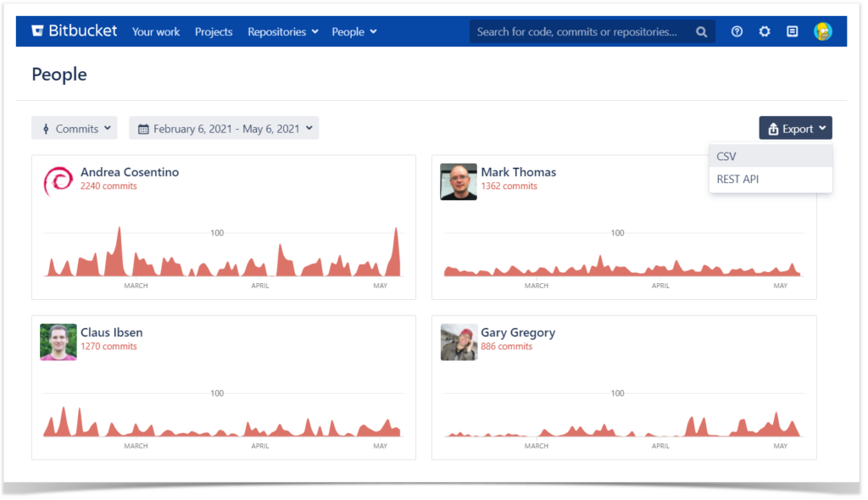Image resolution: width=868 pixels, height=500 pixels.
Task: Open the Projects menu item
Action: [213, 31]
